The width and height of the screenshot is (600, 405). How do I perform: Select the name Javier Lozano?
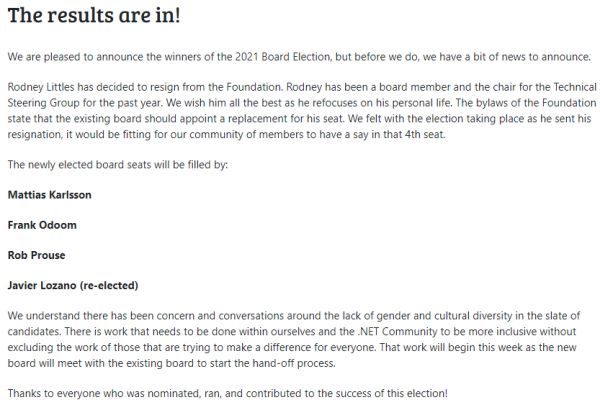click(41, 286)
